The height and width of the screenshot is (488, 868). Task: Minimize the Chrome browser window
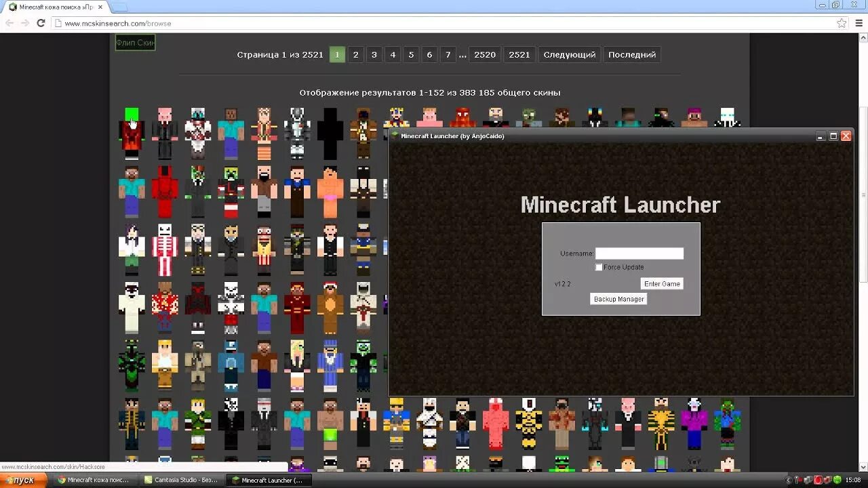[x=823, y=5]
